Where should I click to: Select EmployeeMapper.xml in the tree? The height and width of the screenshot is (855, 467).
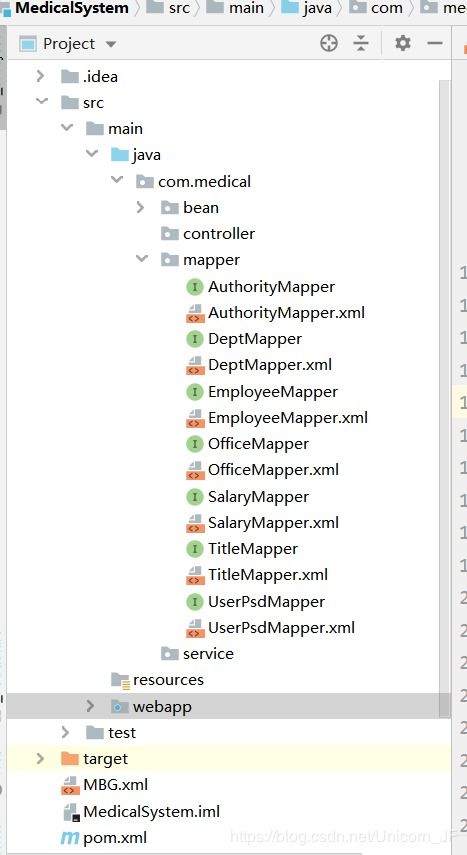pyautogui.click(x=288, y=418)
